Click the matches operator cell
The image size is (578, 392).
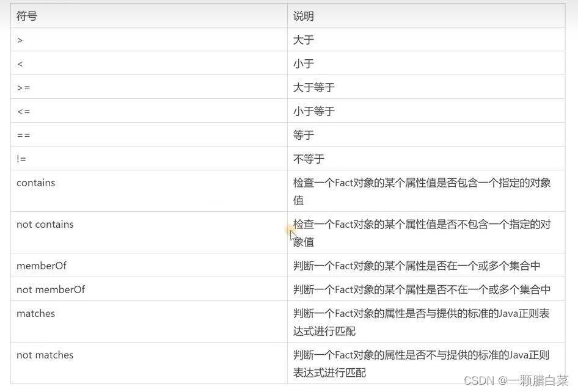click(149, 322)
